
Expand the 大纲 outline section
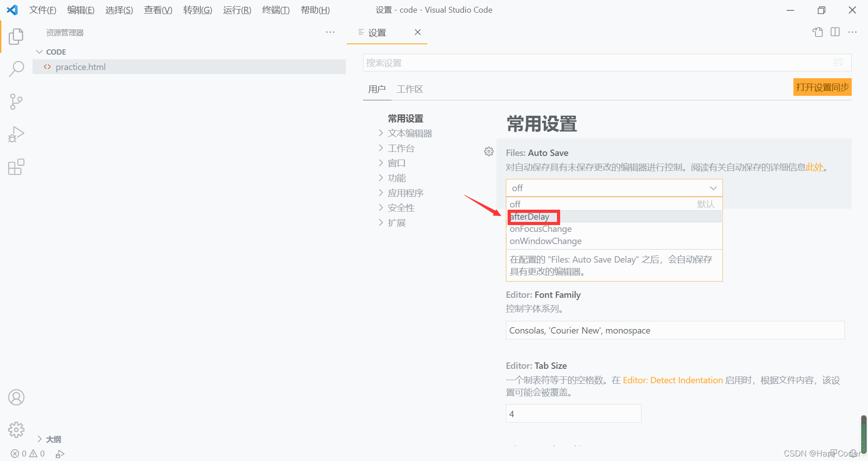pyautogui.click(x=39, y=439)
